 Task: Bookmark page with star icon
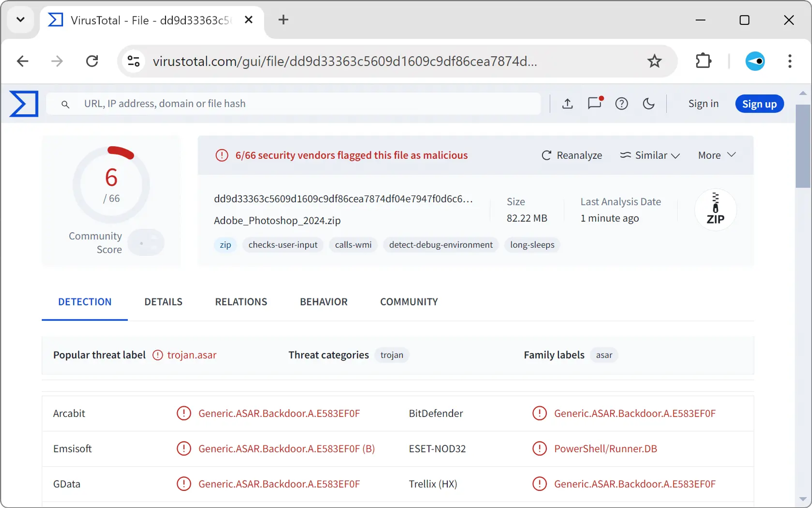[x=654, y=61]
